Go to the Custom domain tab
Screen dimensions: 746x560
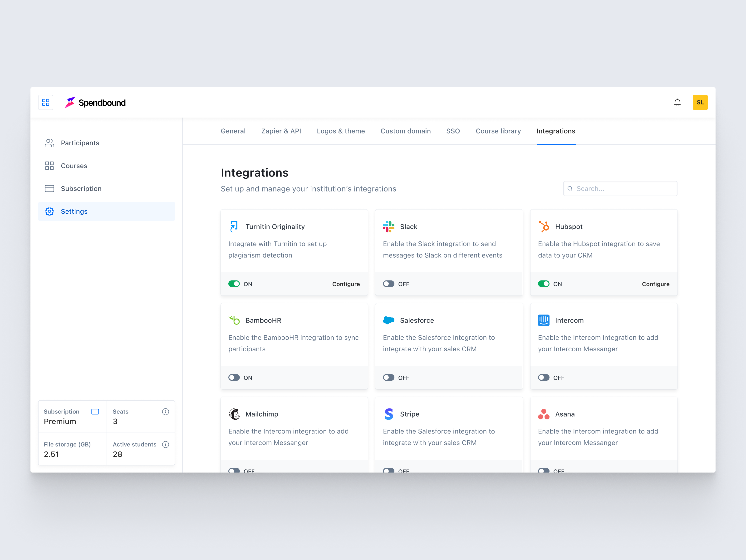point(405,131)
